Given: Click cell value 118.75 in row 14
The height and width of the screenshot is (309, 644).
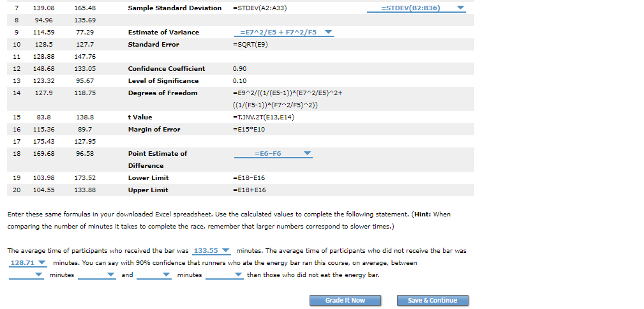Looking at the screenshot, I should pos(85,93).
